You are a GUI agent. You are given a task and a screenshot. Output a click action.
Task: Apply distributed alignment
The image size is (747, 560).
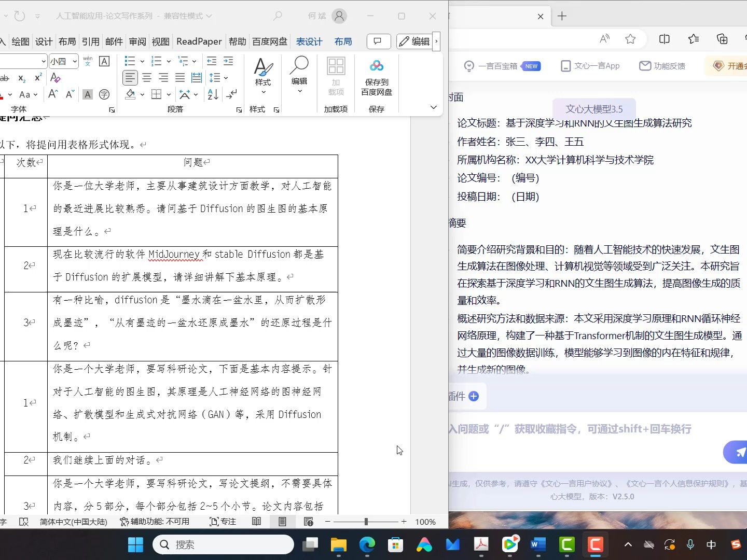(197, 78)
